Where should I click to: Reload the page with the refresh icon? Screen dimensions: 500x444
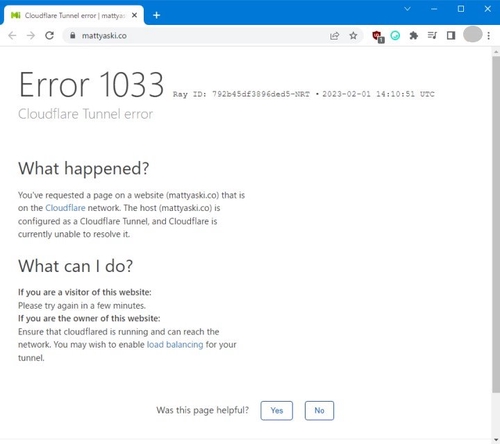tap(49, 35)
